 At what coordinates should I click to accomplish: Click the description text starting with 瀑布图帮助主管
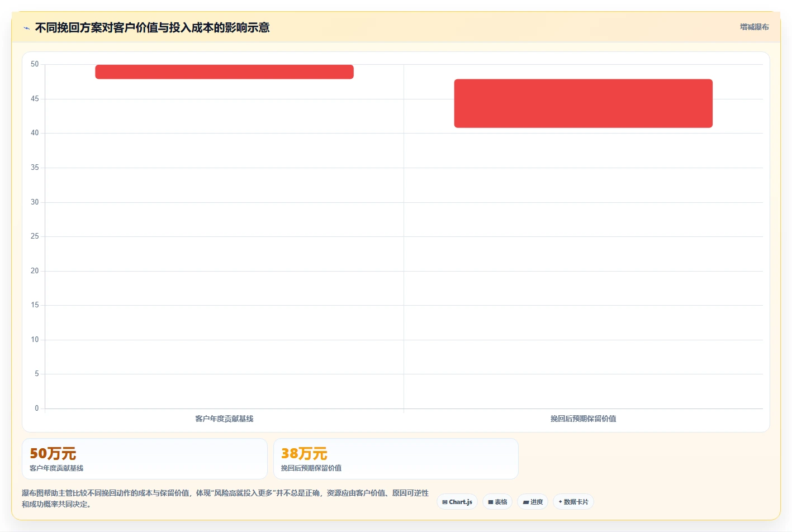coord(225,498)
